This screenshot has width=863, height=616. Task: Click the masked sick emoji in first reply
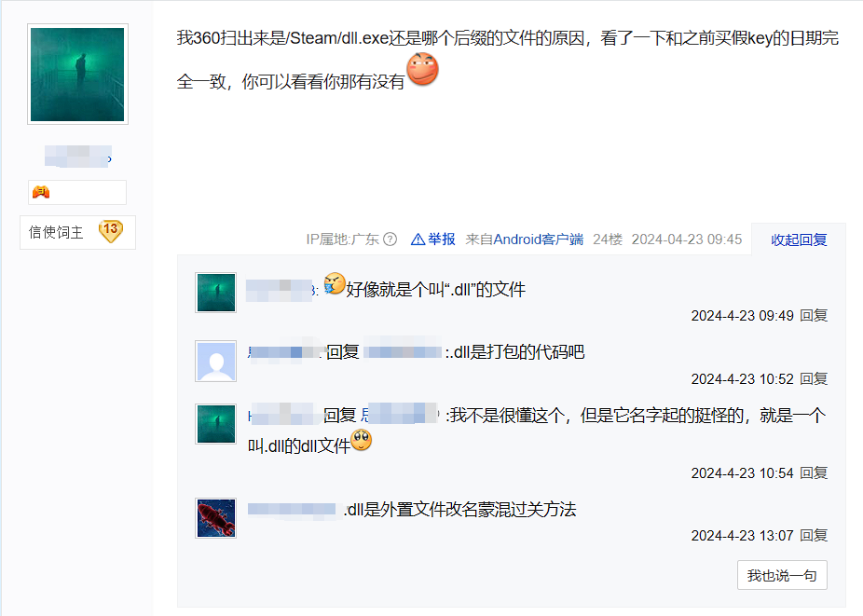point(335,284)
